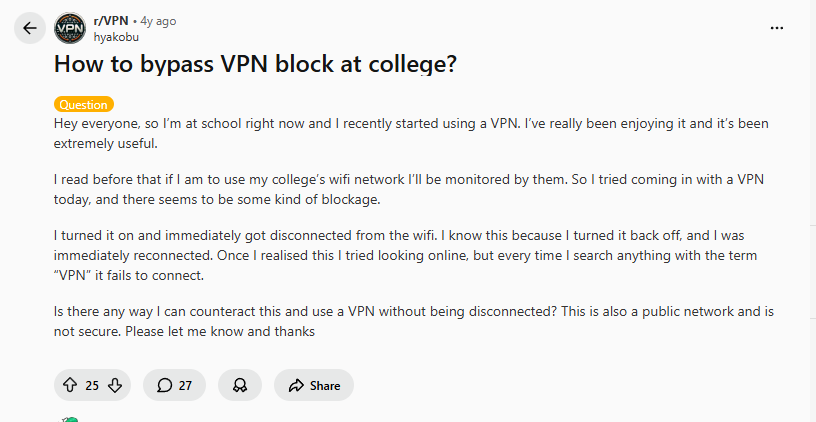Click the r/VPN community avatar
This screenshot has width=816, height=422.
(69, 28)
